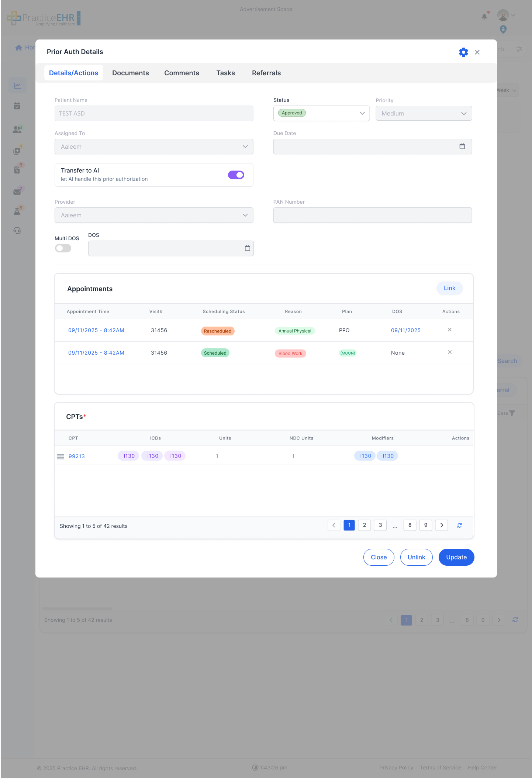Remove the Rescheduled appointment row
Screen dimensions: 532x779
point(449,330)
